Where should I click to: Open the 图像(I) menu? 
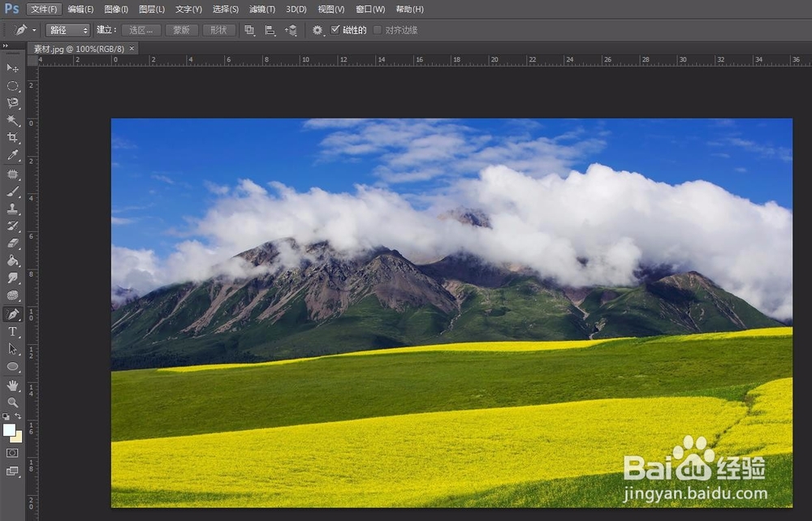pyautogui.click(x=116, y=9)
